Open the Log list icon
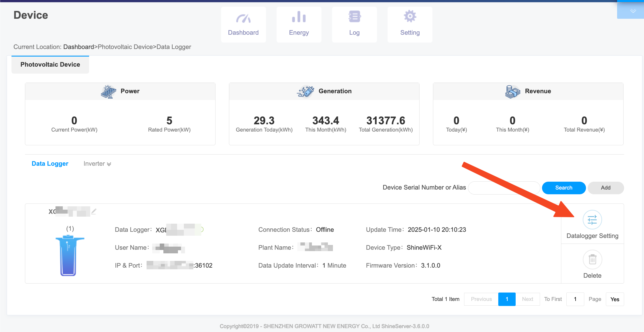 [354, 17]
